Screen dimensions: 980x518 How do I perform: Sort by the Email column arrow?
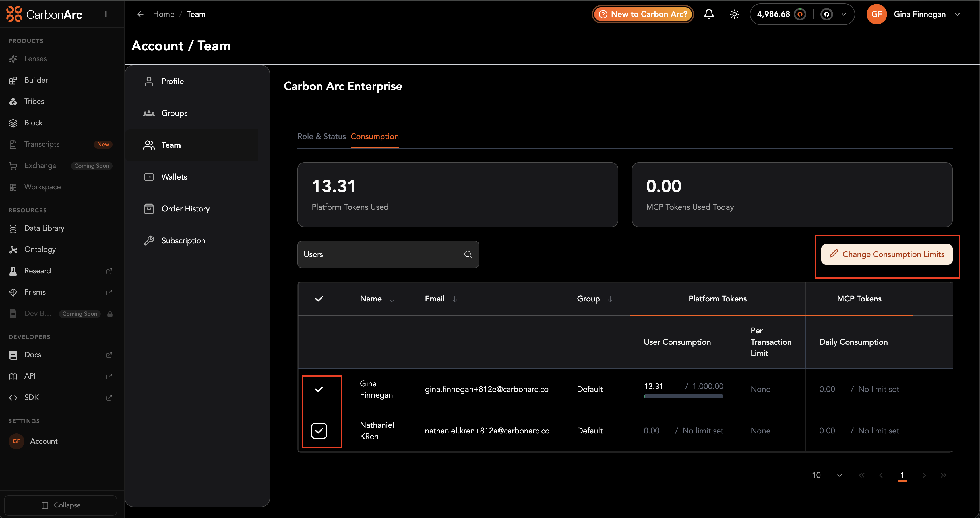point(455,299)
